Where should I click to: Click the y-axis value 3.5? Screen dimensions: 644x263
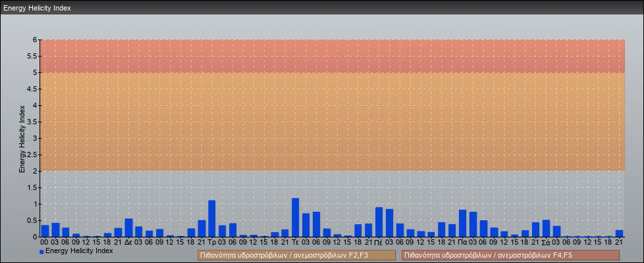(x=33, y=122)
